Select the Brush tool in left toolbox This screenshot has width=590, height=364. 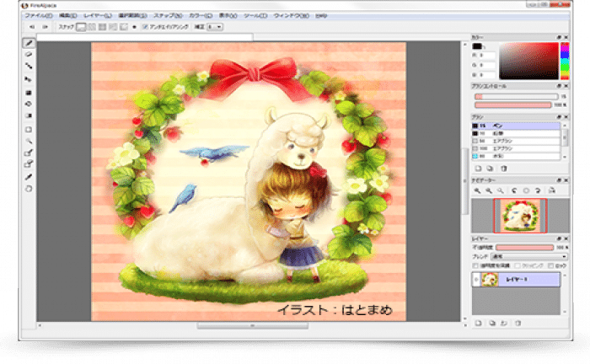pos(29,43)
